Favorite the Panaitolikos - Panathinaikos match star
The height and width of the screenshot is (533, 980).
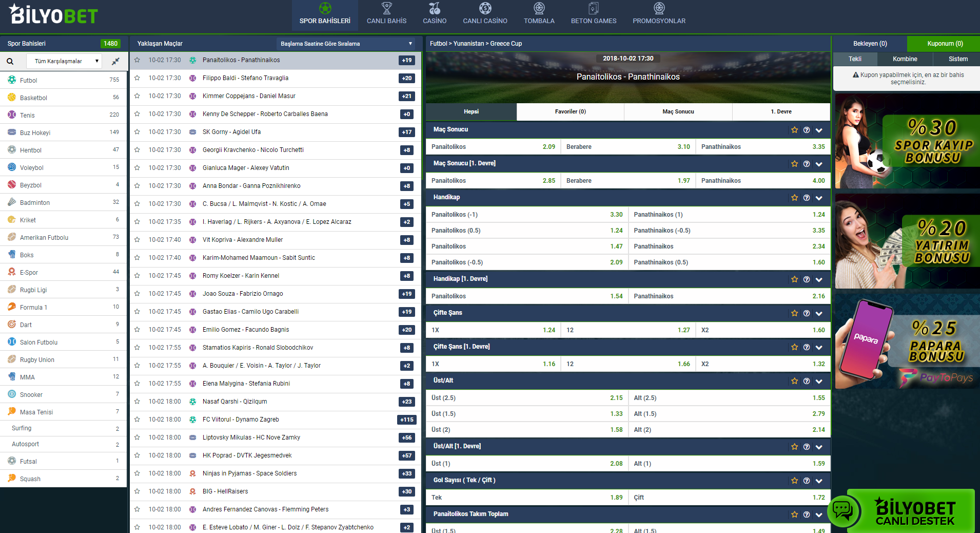point(137,60)
